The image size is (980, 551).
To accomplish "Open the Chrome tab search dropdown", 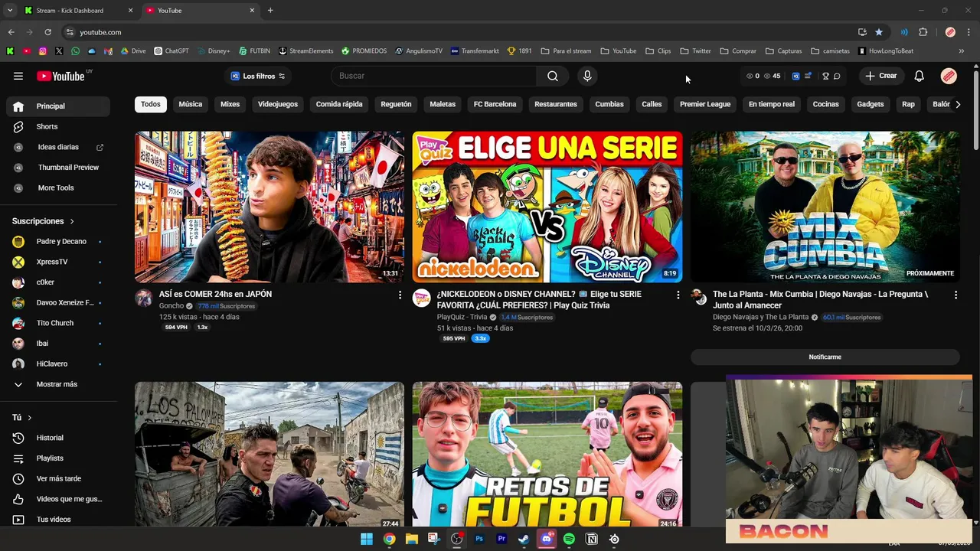I will pyautogui.click(x=10, y=11).
